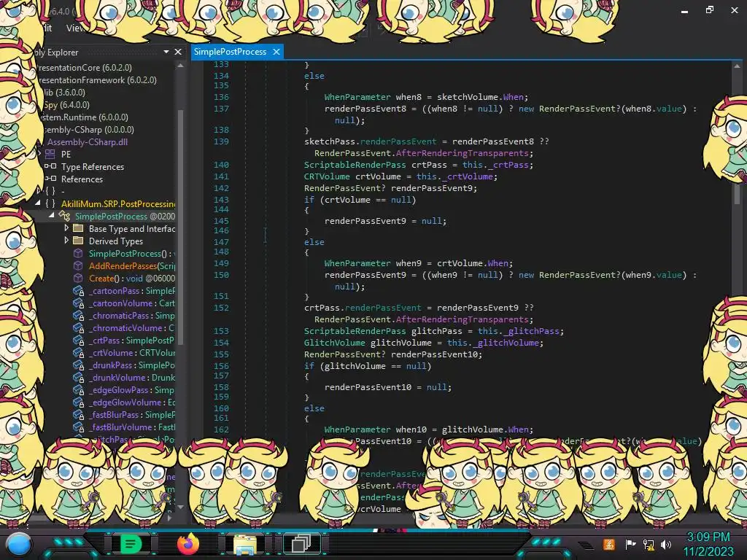Collapse the AkilliMum.SRP.PostProcessing namespace
This screenshot has height=560, width=747.
point(38,203)
